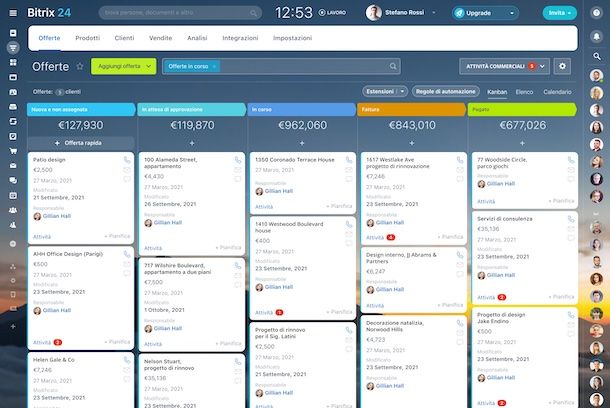Add deal plus under Pagato column

point(522,144)
